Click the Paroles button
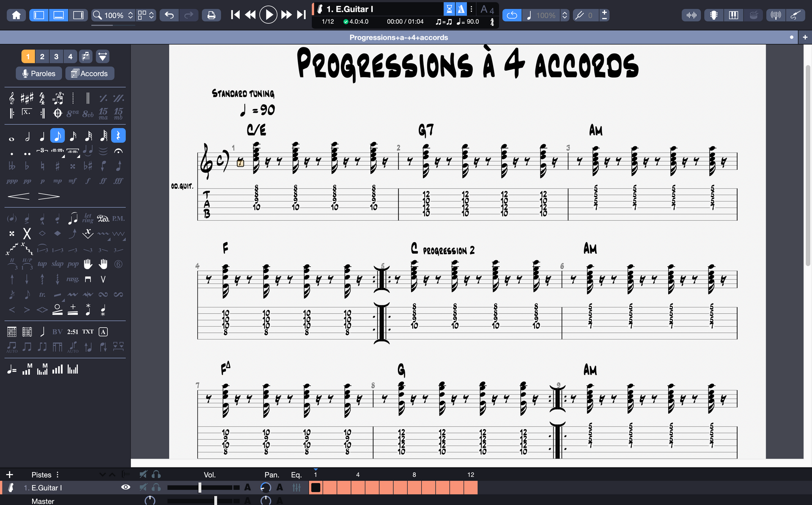The image size is (812, 505). click(x=39, y=74)
